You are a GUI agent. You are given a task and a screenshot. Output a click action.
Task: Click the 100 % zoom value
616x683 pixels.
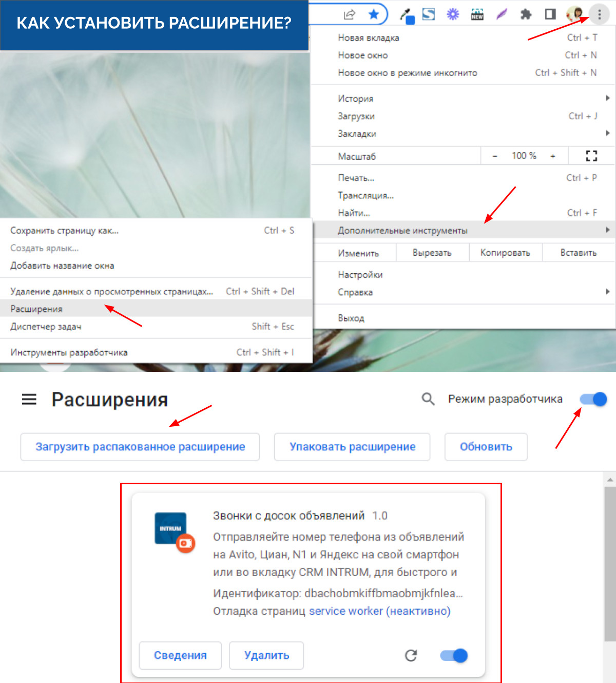coord(524,156)
